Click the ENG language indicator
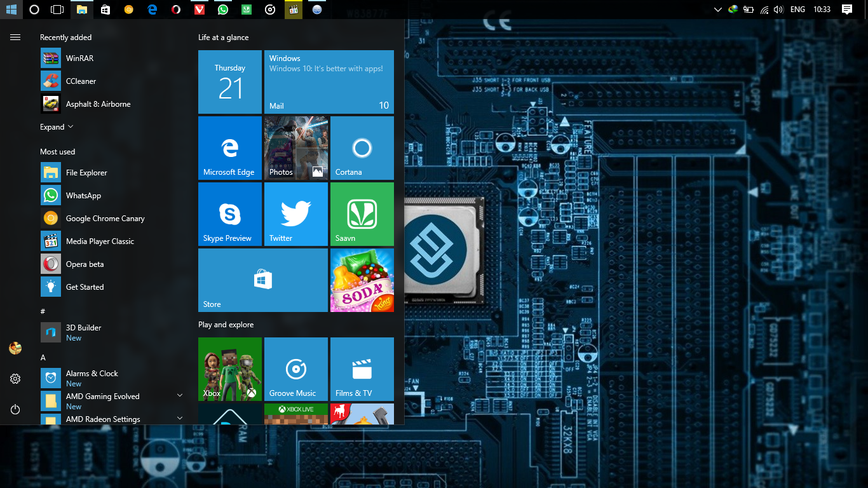This screenshot has width=868, height=488. (x=797, y=10)
